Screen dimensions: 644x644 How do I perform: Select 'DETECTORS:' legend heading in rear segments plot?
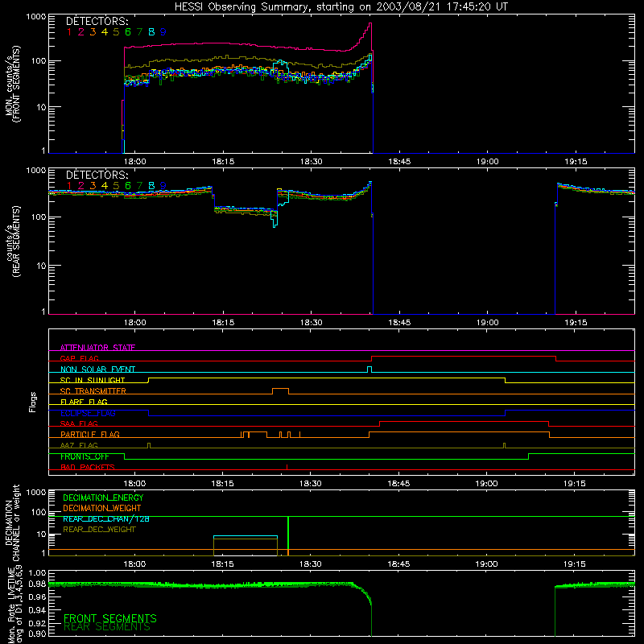[97, 175]
